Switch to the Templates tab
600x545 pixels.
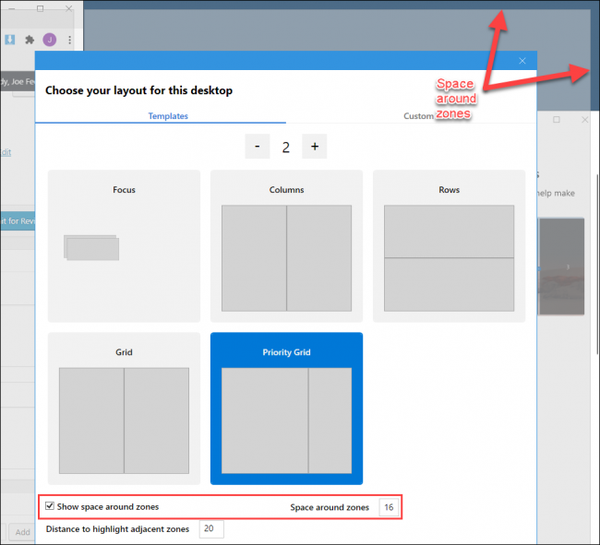[168, 116]
